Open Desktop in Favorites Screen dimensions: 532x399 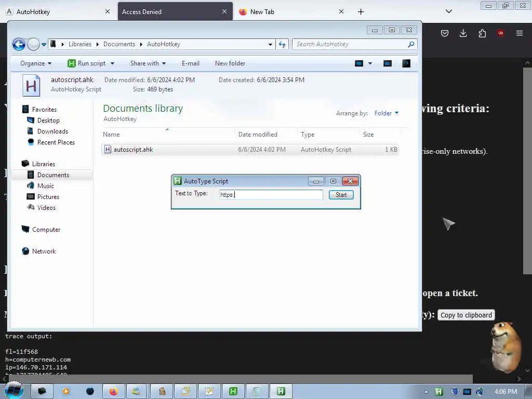43,121
